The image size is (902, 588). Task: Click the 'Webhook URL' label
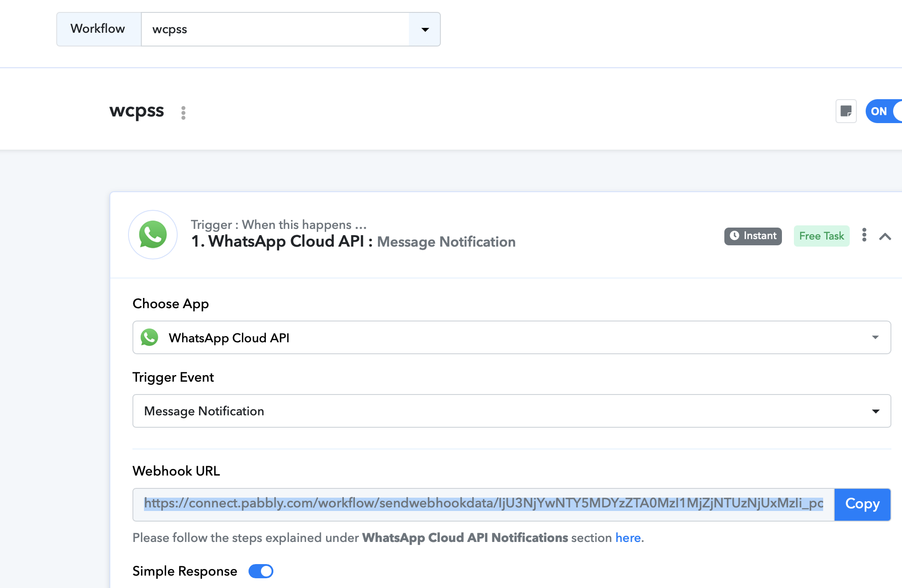tap(176, 471)
